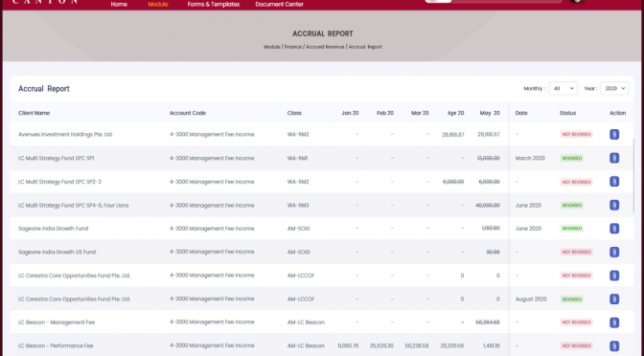
Task: Select client name LC Multi Strategy Fund SPC SP2-3
Action: coord(59,182)
